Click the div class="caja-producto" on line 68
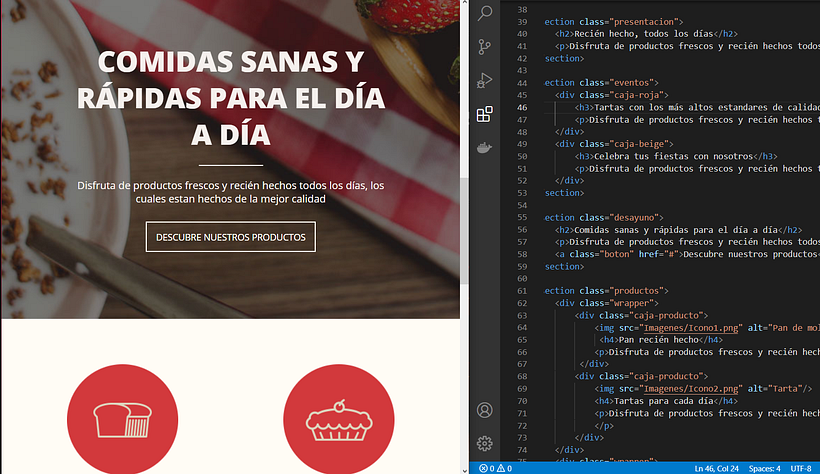Image resolution: width=820 pixels, height=474 pixels. [641, 376]
